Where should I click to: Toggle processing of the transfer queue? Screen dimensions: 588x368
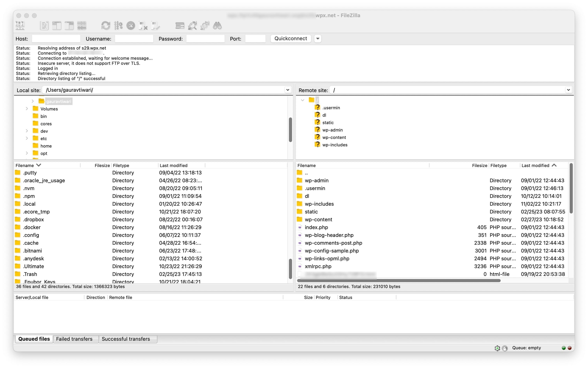click(118, 26)
